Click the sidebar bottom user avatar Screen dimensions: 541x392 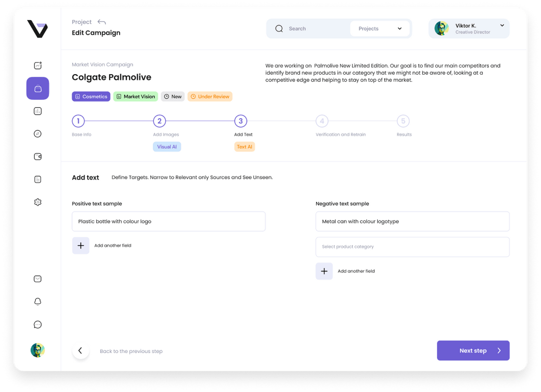tap(38, 350)
